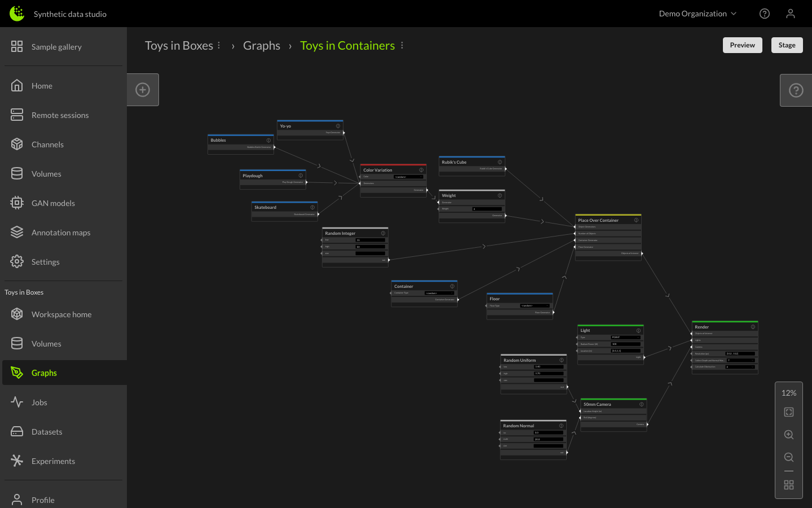This screenshot has height=508, width=812.
Task: Open the info icon on the Render node
Action: (753, 327)
